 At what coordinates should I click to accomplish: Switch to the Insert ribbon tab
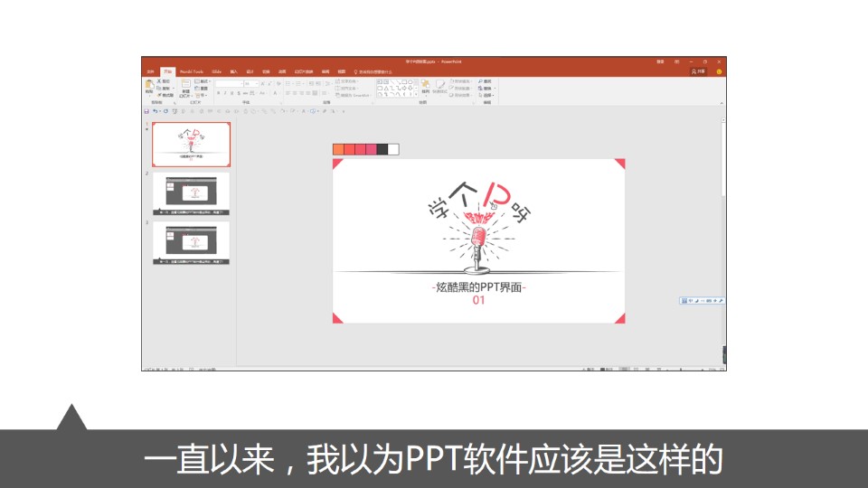pos(233,71)
